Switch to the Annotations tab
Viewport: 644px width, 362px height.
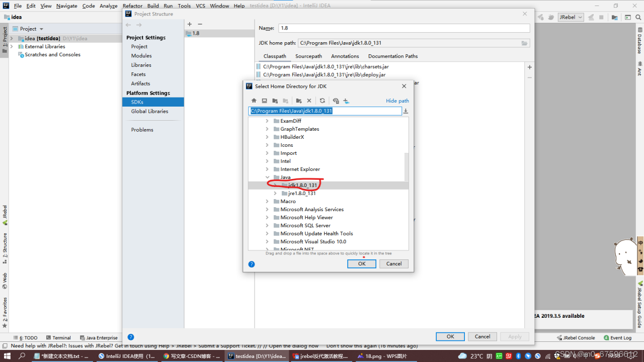coord(345,56)
